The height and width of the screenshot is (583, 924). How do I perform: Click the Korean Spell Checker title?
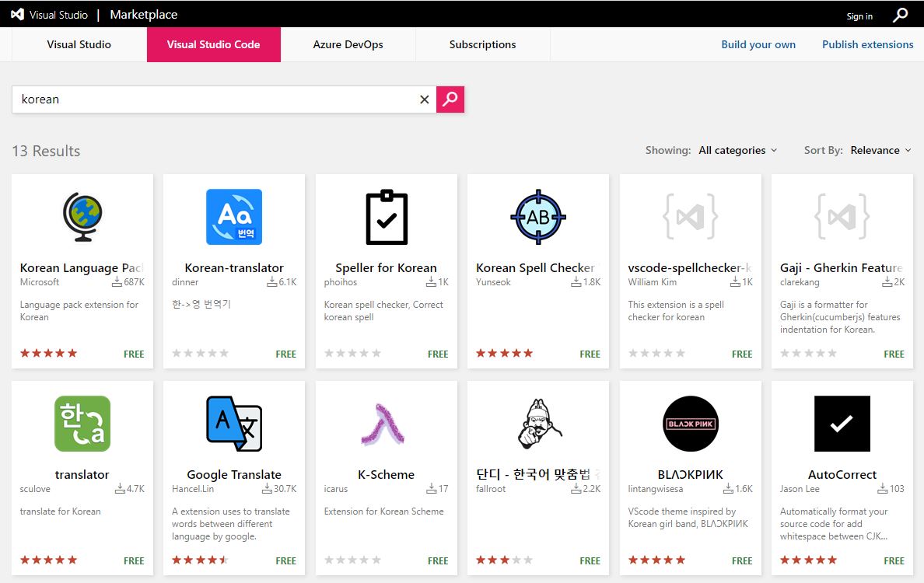point(535,268)
